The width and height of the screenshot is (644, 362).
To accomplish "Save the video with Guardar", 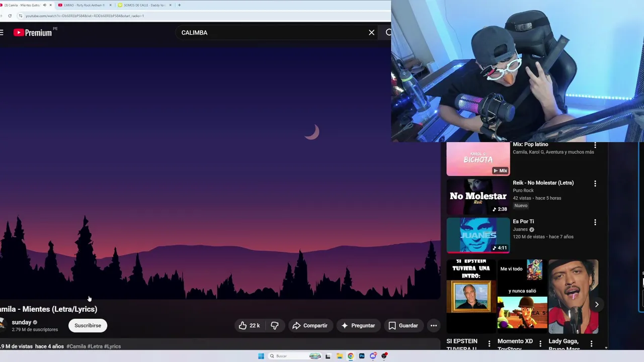I will (404, 325).
